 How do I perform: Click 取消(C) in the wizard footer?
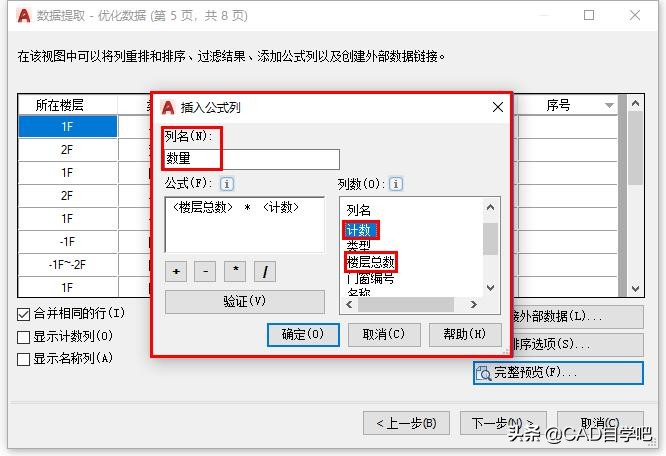click(x=600, y=423)
